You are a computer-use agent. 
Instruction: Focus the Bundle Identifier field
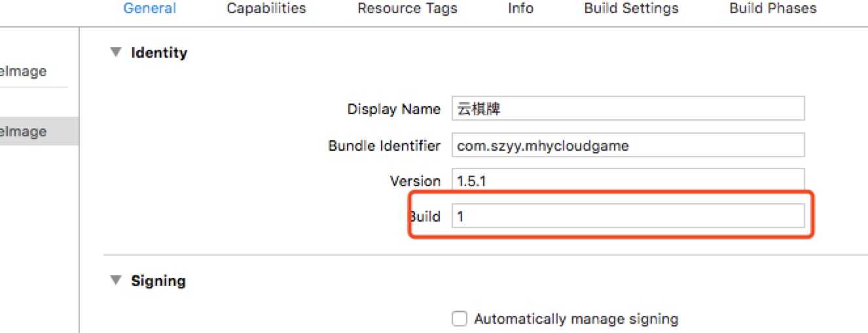click(628, 146)
